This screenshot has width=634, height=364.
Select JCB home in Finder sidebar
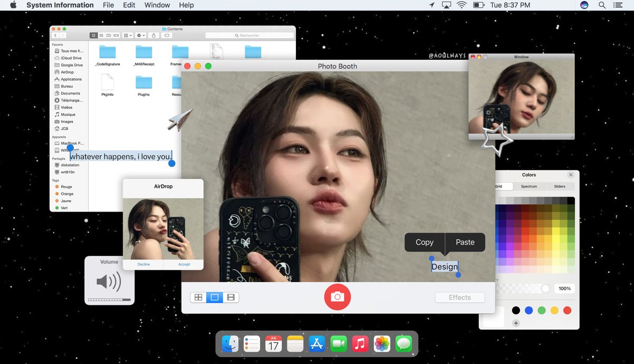click(x=61, y=128)
